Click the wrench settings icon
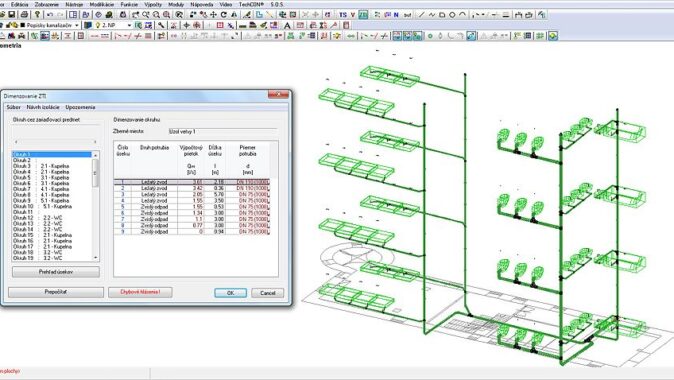Screen dimensions: 674x380 point(161,25)
